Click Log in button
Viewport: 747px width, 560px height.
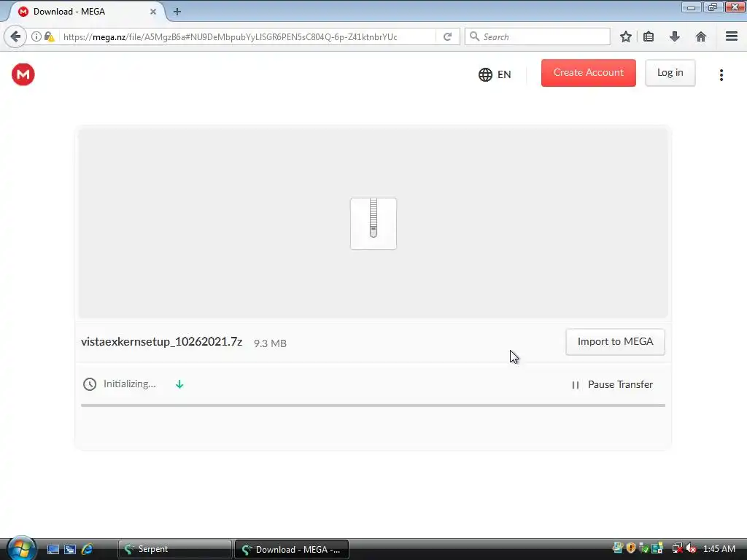(x=670, y=73)
